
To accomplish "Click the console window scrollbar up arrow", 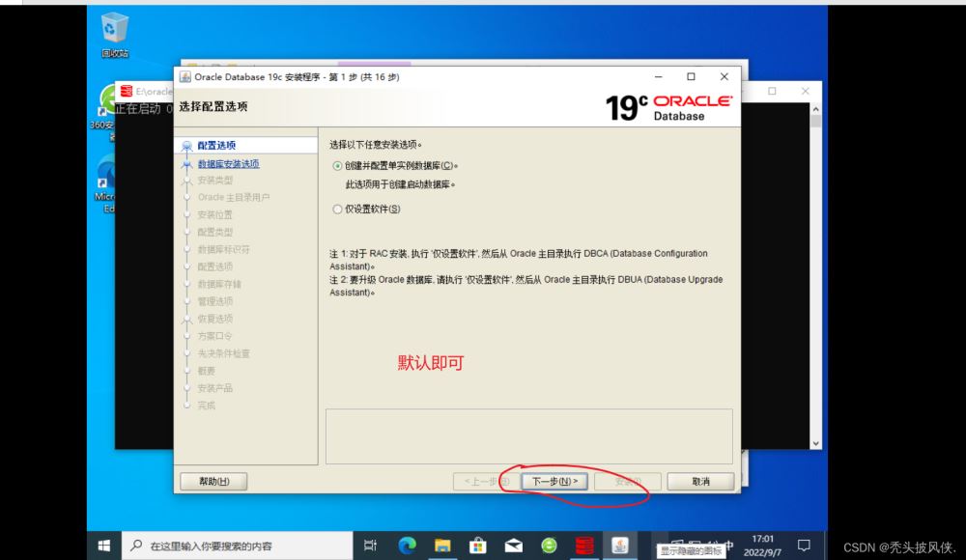I will [815, 110].
